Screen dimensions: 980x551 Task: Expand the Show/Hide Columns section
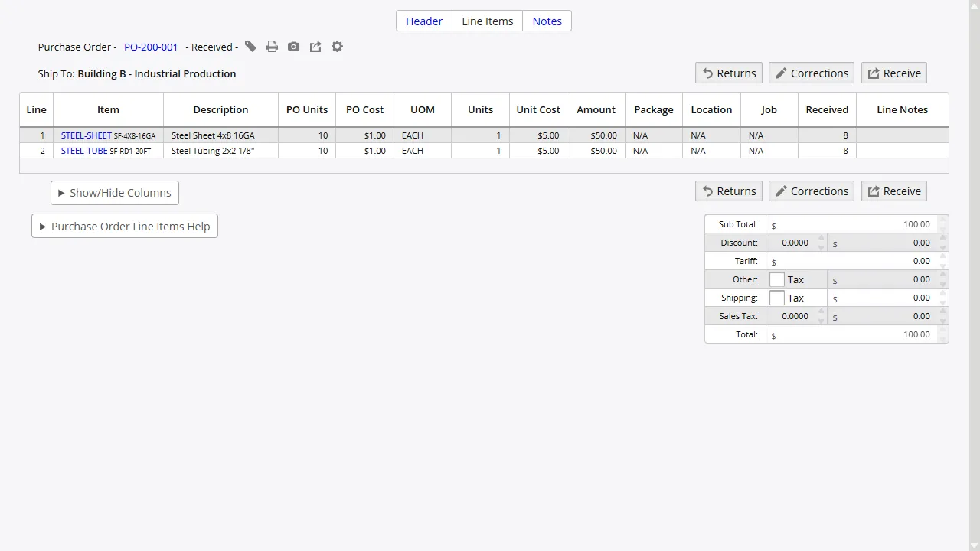click(115, 193)
